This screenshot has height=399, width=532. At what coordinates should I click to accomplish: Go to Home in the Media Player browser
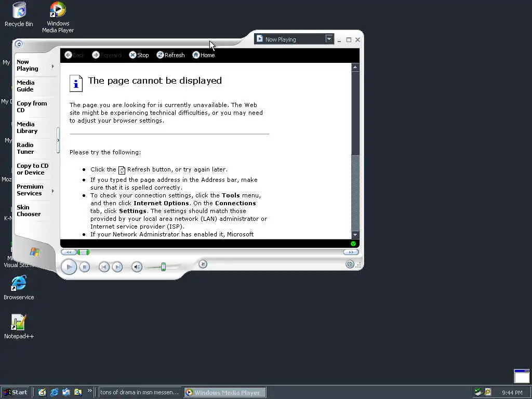pos(203,55)
